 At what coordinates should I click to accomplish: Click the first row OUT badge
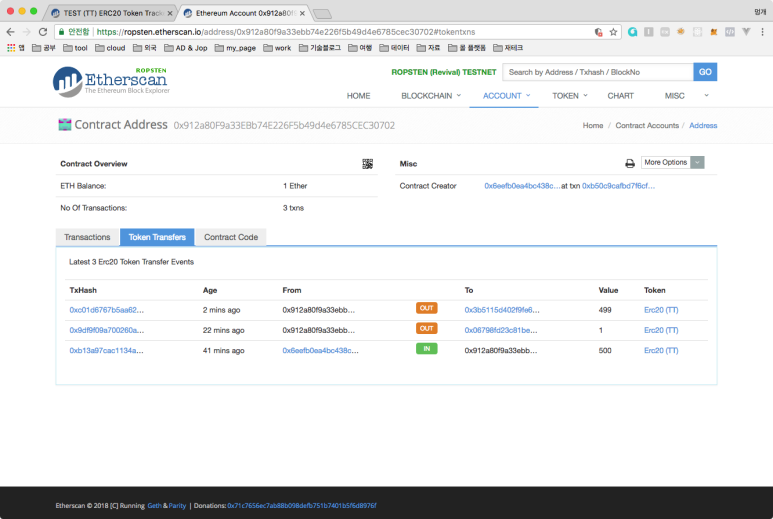pyautogui.click(x=426, y=308)
